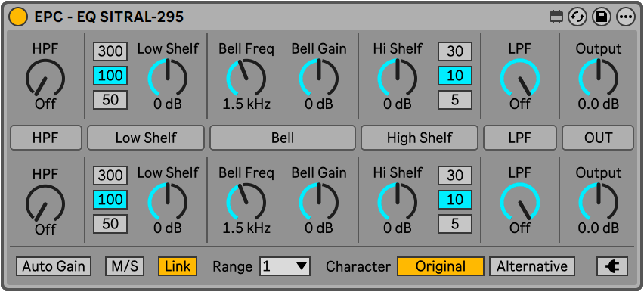The image size is (644, 292).
Task: Click the EPC - EQ SITRAL-295 title
Action: coord(109,17)
